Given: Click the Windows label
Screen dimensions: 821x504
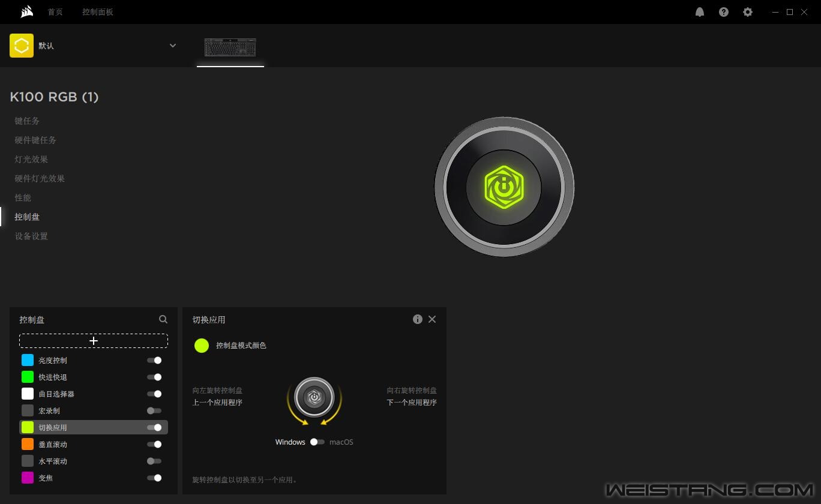Looking at the screenshot, I should (x=290, y=442).
